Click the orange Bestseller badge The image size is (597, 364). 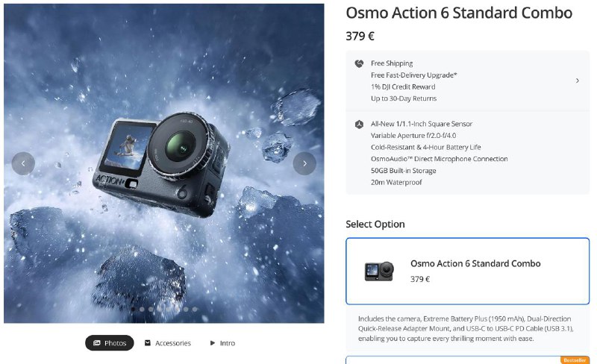(x=575, y=360)
